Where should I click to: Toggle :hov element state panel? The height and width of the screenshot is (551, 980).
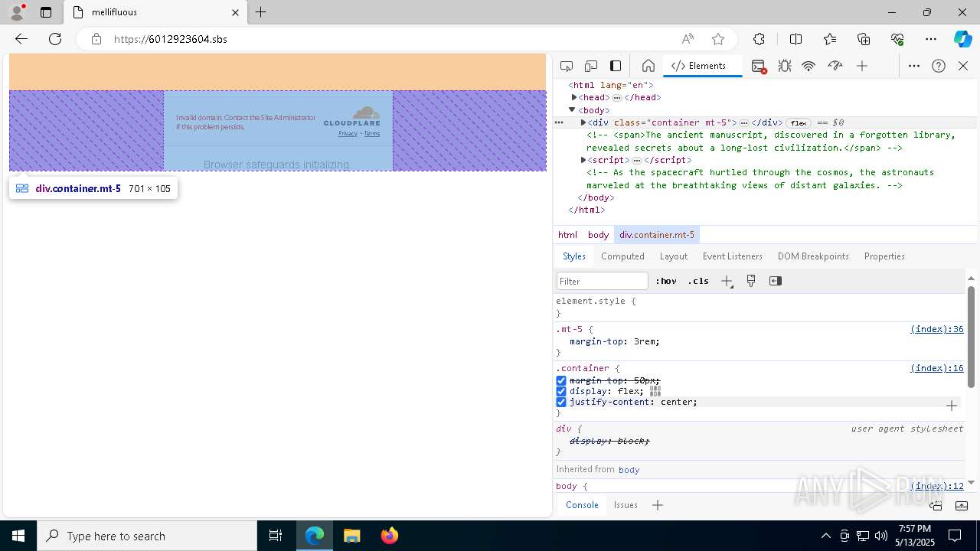[666, 281]
